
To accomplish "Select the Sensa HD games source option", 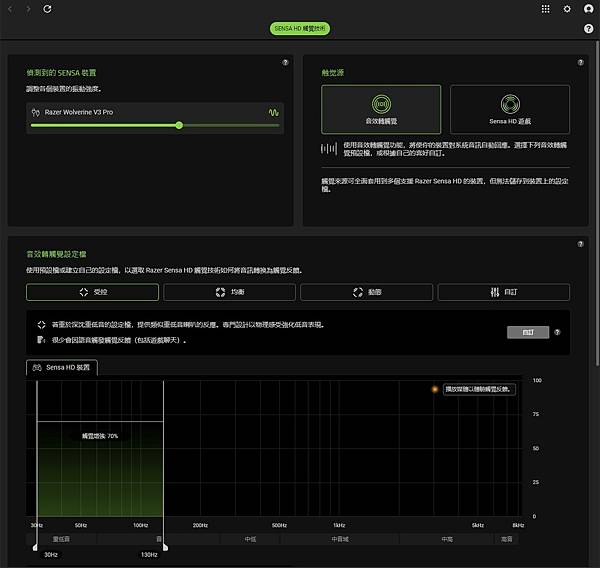I will coord(510,109).
